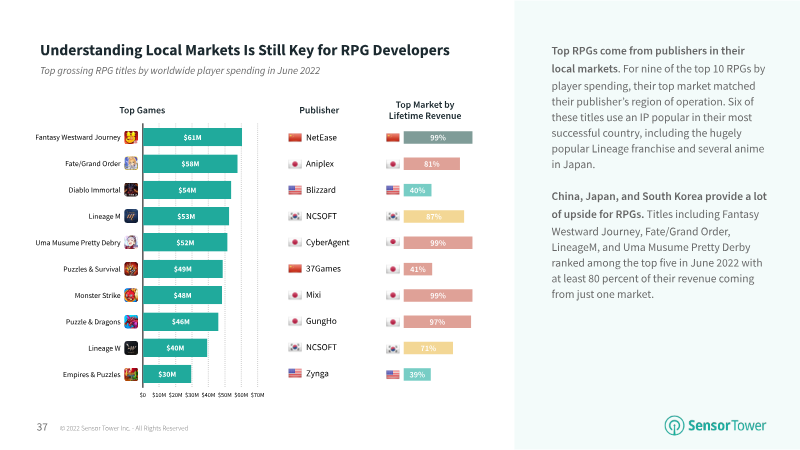Select the $46M revenue bar

point(181,321)
